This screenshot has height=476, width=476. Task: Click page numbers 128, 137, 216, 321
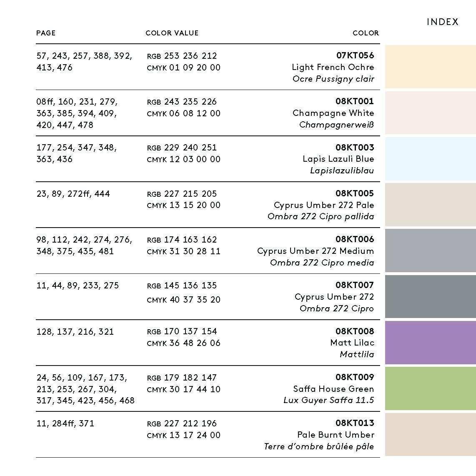click(75, 332)
